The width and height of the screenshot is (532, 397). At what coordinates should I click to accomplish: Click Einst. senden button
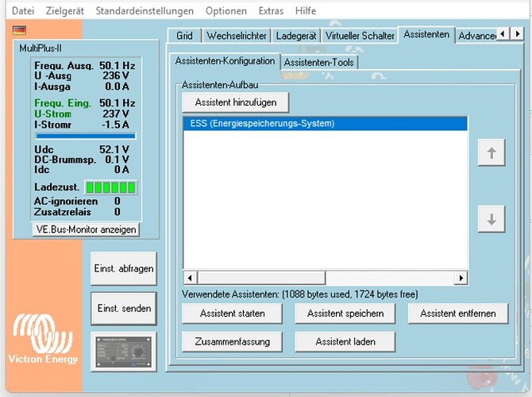pos(124,308)
